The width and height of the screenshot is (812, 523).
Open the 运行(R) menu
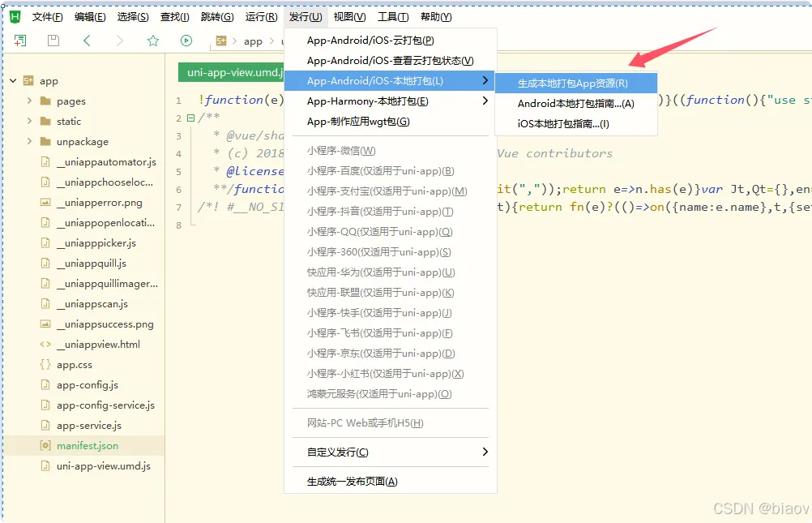click(x=261, y=17)
